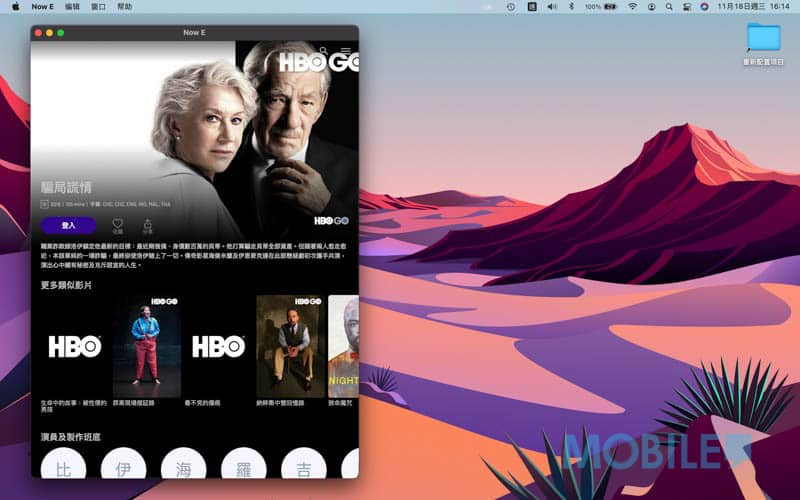The width and height of the screenshot is (800, 500).
Task: Click the purple 登入 login button
Action: (69, 225)
